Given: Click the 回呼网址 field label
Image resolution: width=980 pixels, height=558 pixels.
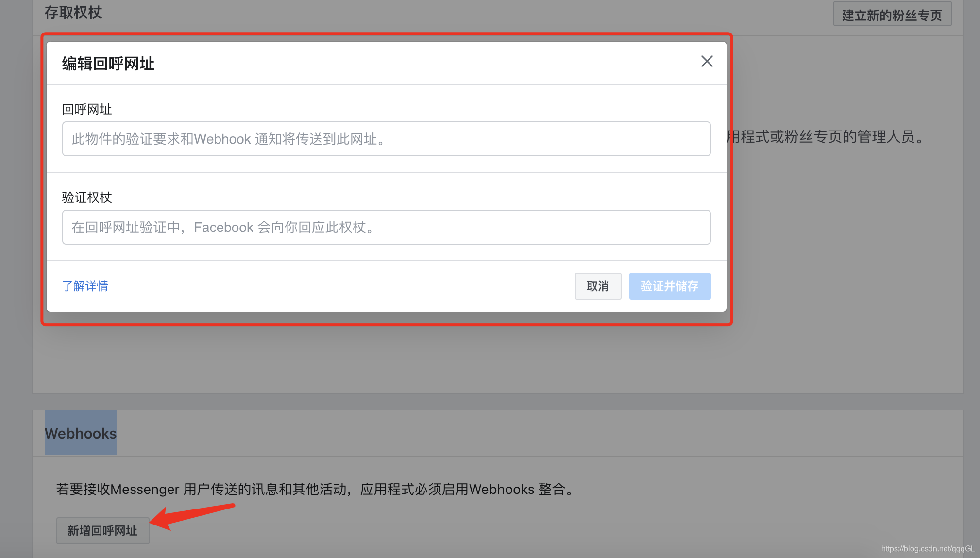Looking at the screenshot, I should click(86, 109).
